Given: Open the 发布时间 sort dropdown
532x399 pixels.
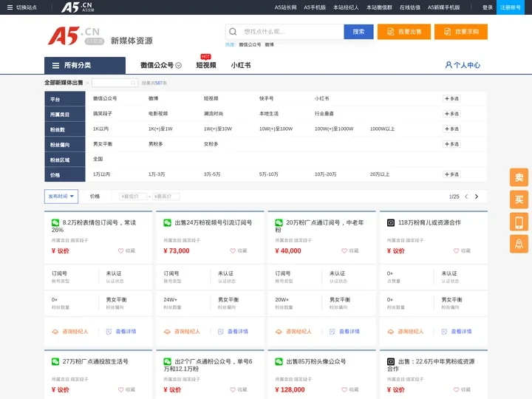Looking at the screenshot, I should (x=61, y=197).
